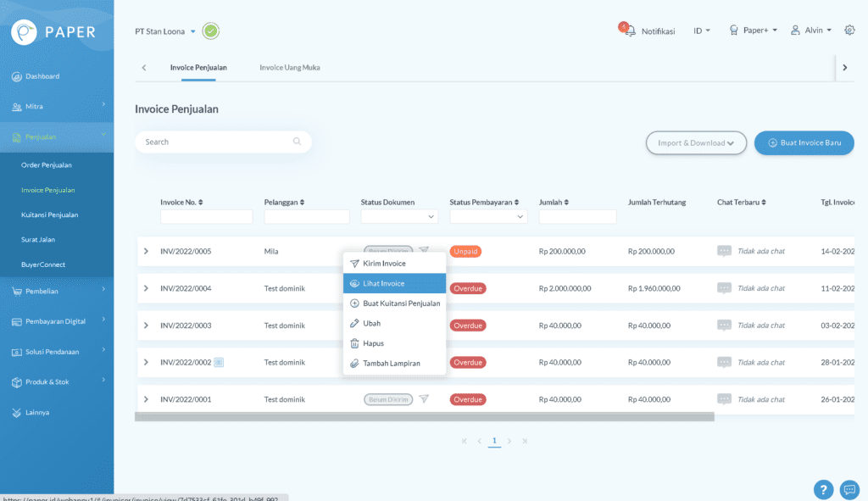Open the Import & Download dropdown
868x501 pixels.
(x=695, y=142)
